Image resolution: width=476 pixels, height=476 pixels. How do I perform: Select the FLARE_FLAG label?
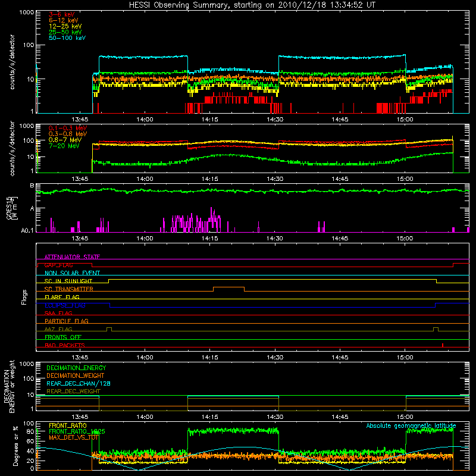point(62,297)
